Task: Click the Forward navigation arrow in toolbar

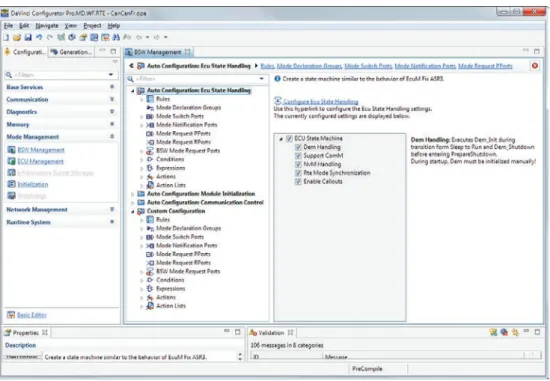Action: 156,37
